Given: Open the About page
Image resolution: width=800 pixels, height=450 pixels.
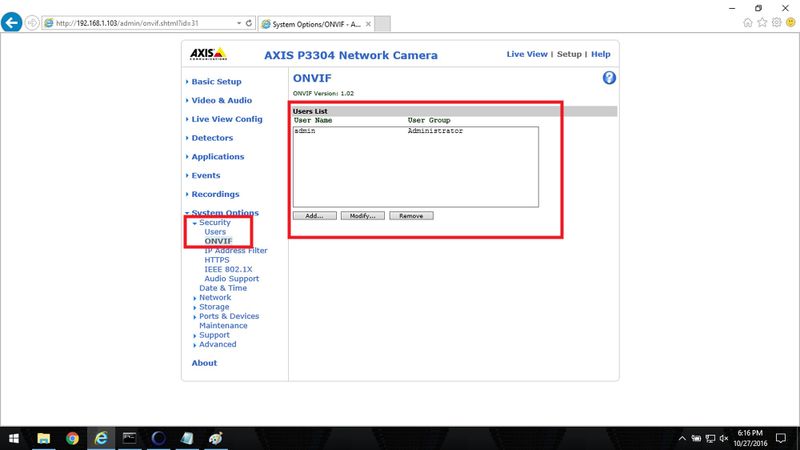Looking at the screenshot, I should click(x=204, y=363).
